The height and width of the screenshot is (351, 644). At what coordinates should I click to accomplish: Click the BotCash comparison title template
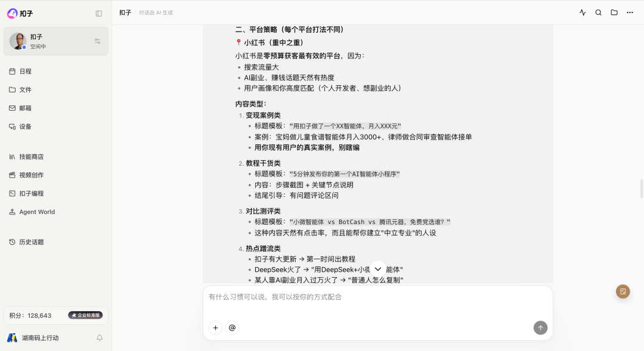[370, 222]
